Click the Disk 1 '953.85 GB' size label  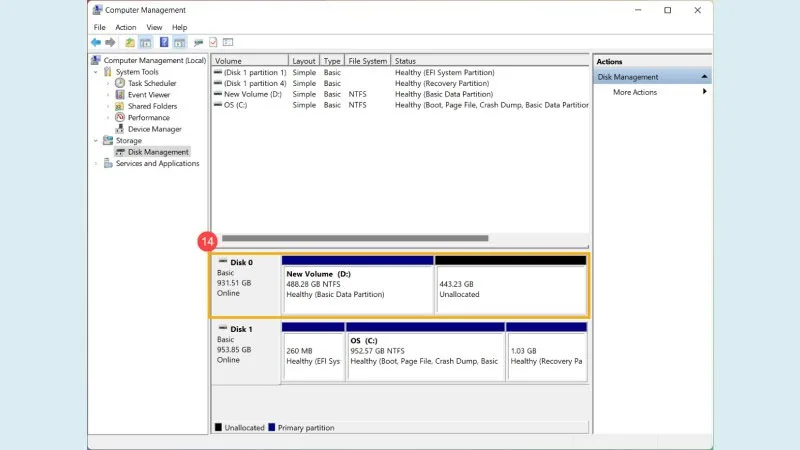(x=234, y=349)
